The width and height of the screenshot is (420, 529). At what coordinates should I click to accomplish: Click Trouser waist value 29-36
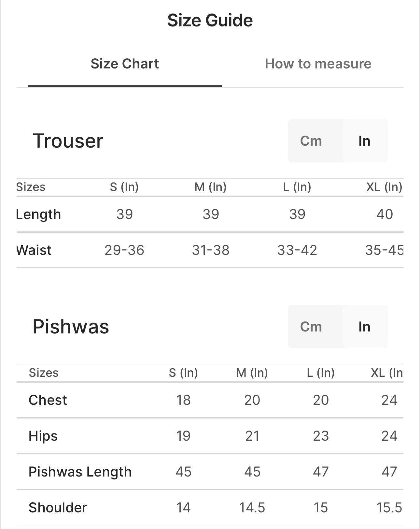pyautogui.click(x=124, y=250)
